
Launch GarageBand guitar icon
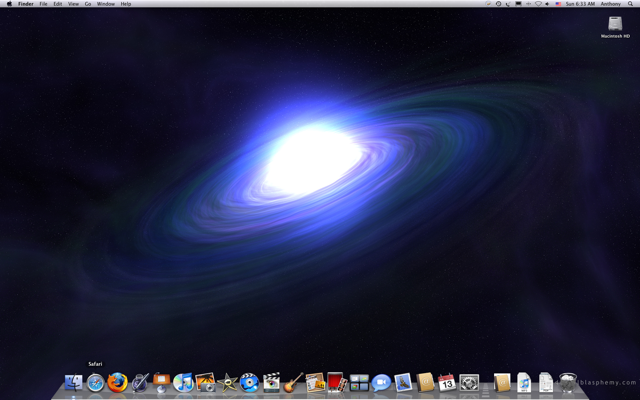(292, 383)
